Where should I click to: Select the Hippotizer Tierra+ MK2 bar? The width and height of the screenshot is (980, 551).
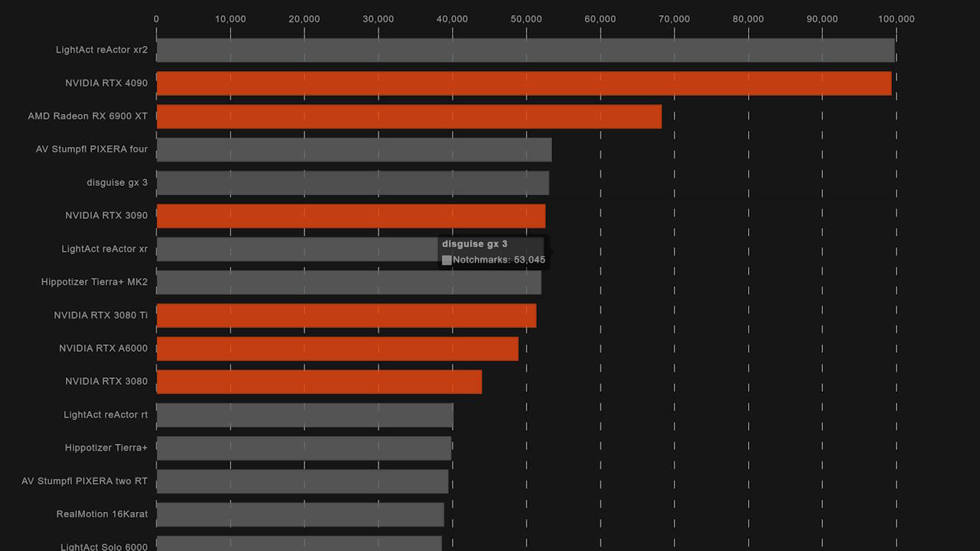pyautogui.click(x=348, y=282)
